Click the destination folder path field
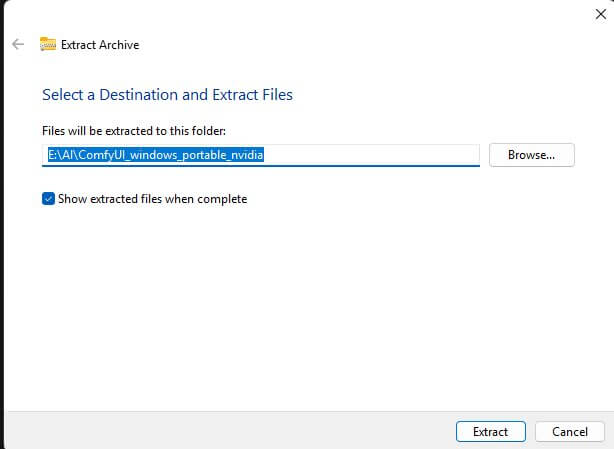The image size is (614, 449). pyautogui.click(x=261, y=155)
